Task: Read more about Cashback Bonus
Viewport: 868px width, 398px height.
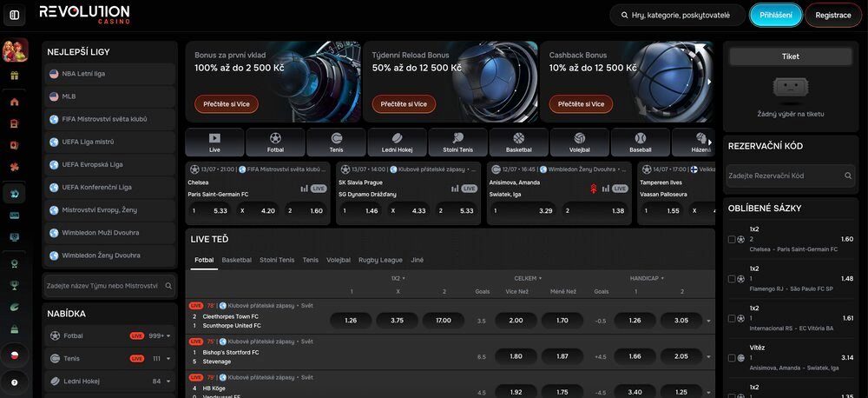Action: coord(581,104)
